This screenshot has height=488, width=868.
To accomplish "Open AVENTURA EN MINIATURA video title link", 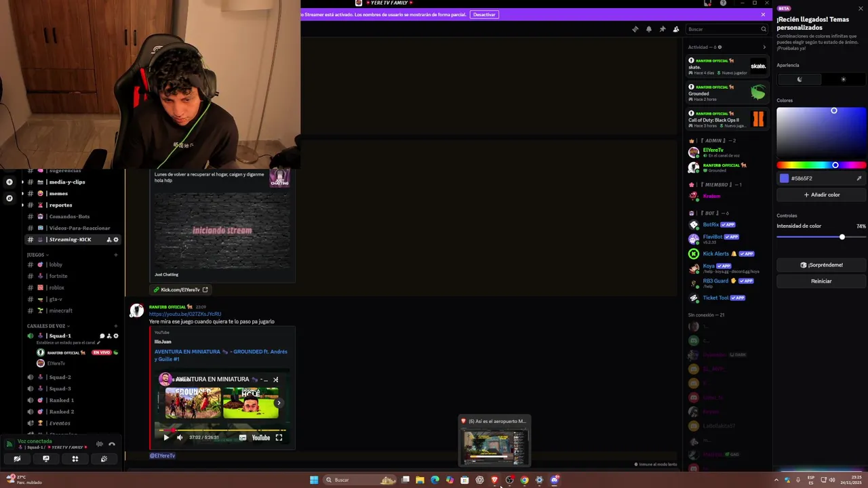I will click(x=220, y=355).
